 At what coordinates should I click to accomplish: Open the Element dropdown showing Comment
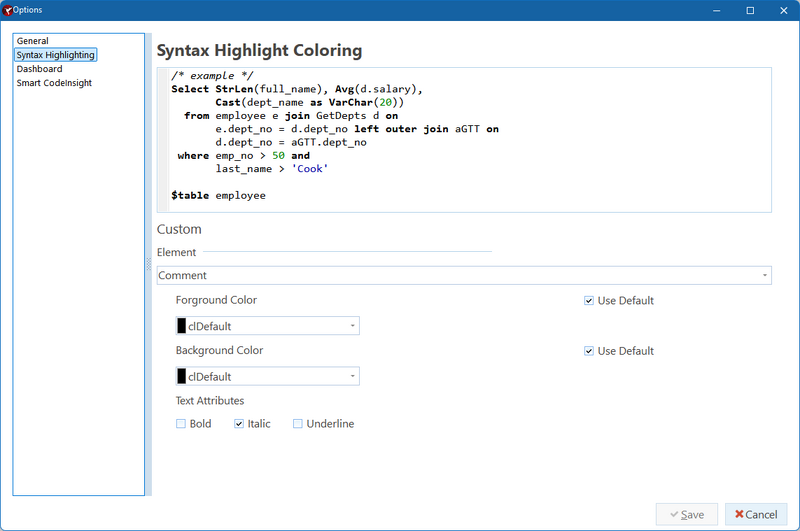coord(464,275)
